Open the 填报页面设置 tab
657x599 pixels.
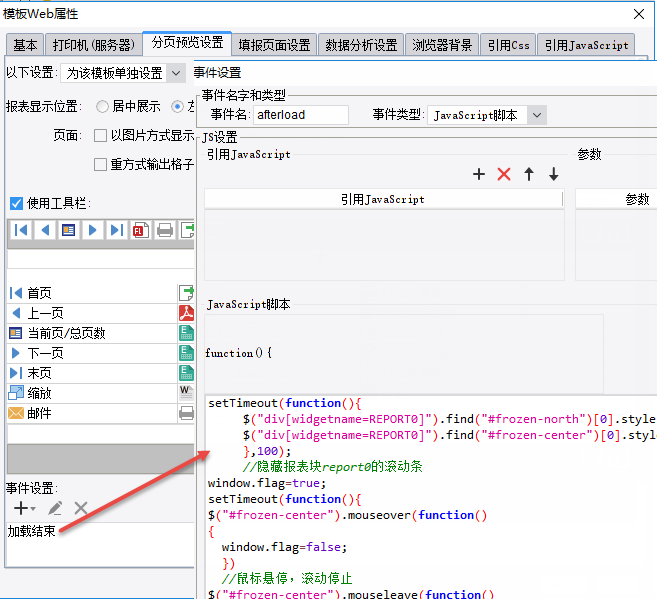point(274,45)
